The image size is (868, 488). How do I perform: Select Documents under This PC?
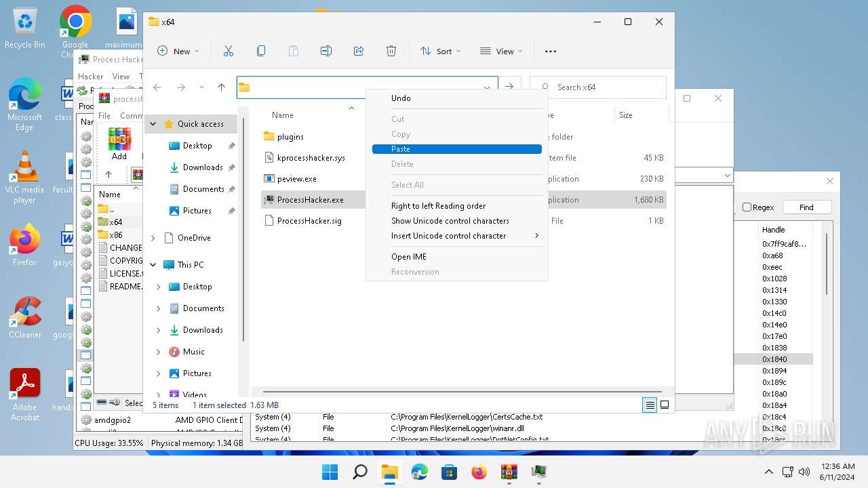point(203,308)
